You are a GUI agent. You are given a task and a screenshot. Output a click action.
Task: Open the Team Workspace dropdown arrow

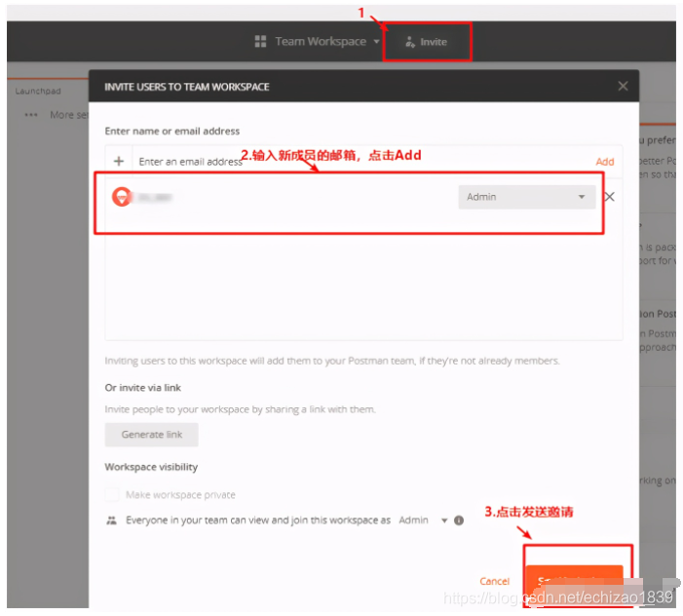point(376,41)
